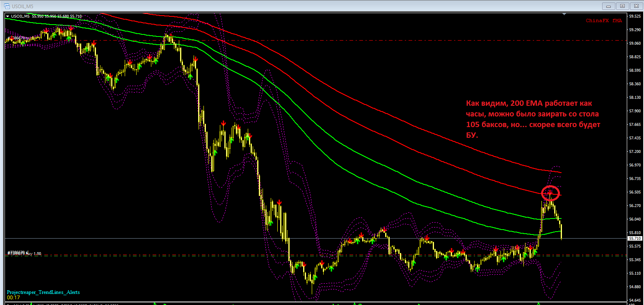The width and height of the screenshot is (644, 305).
Task: Click the Projectreaper_TrendLines_Alerts label
Action: (x=43, y=292)
